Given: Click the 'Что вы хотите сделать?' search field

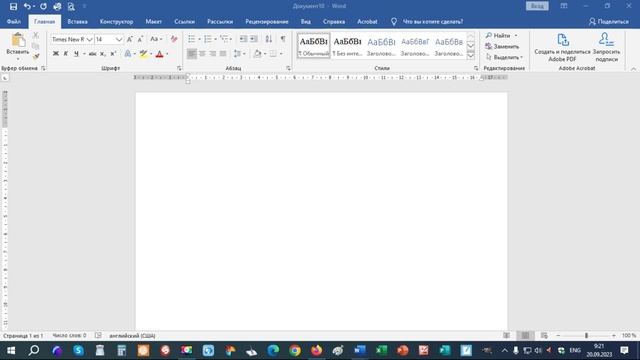Looking at the screenshot, I should pos(433,22).
